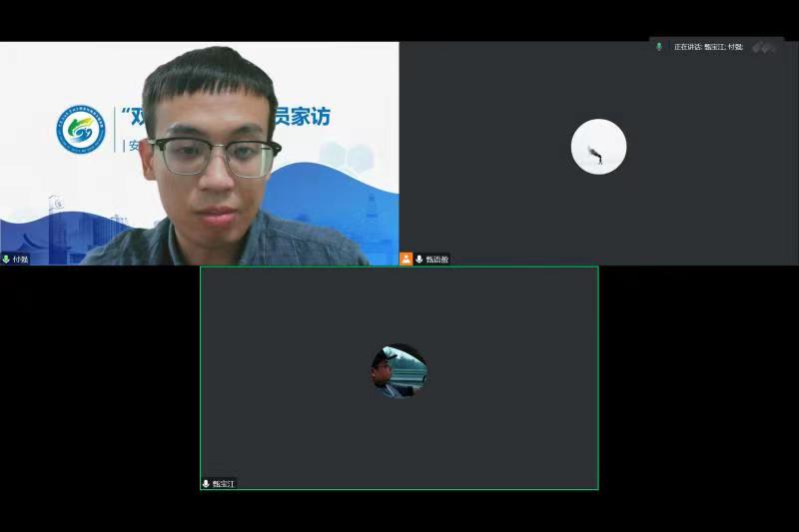The width and height of the screenshot is (799, 532).
Task: Click the green microphone icon beside 付强
Action: [6, 259]
